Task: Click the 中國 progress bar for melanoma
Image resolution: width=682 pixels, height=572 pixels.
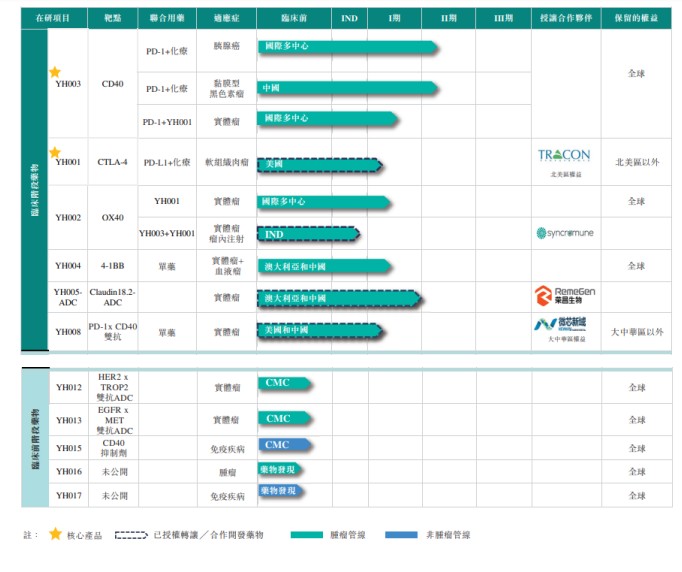Action: [x=347, y=88]
